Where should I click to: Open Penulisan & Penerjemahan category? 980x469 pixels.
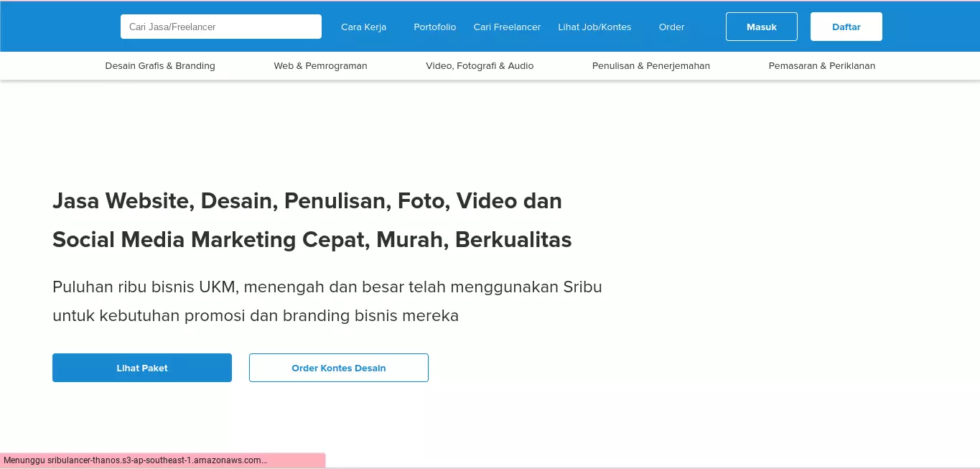pyautogui.click(x=651, y=65)
